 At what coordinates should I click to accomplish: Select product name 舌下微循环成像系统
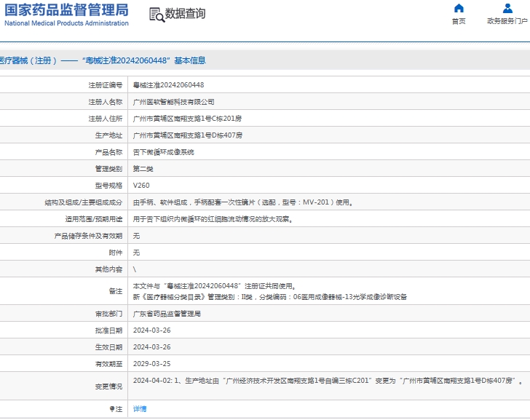coord(163,152)
